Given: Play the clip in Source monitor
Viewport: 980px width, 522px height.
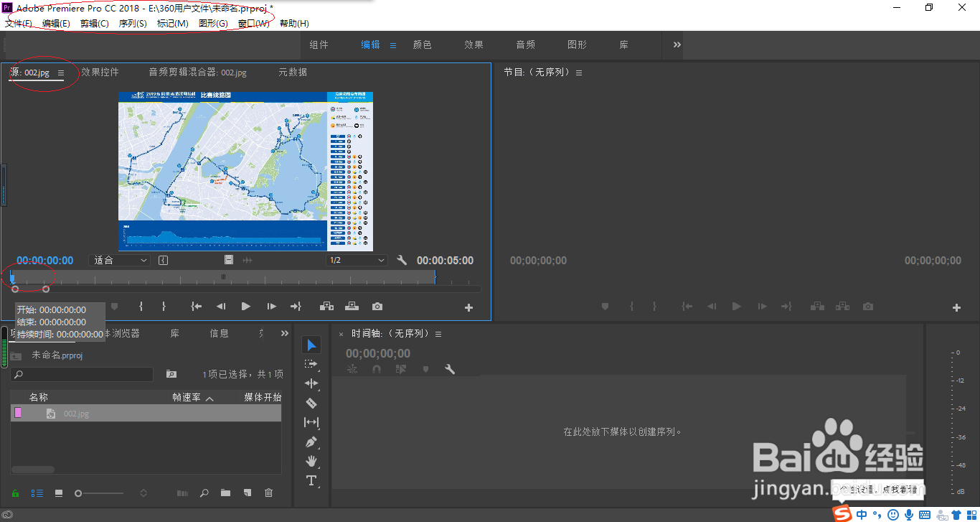Looking at the screenshot, I should [x=246, y=307].
